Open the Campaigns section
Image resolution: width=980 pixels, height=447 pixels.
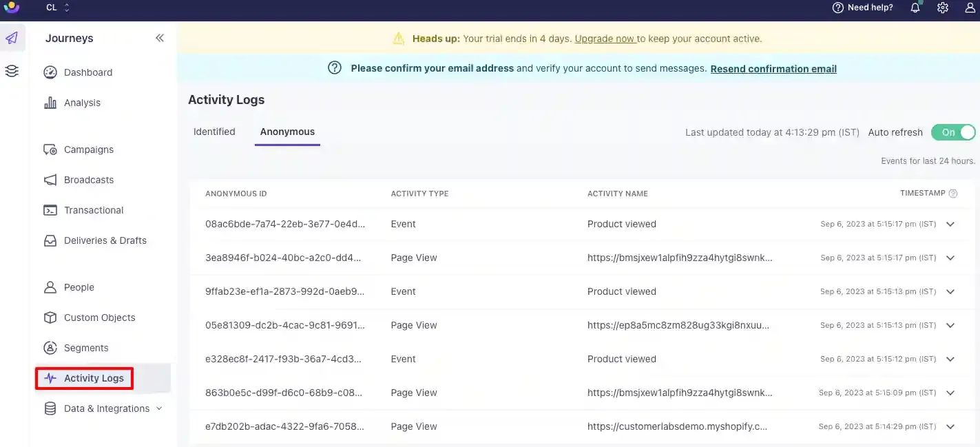[x=89, y=149]
